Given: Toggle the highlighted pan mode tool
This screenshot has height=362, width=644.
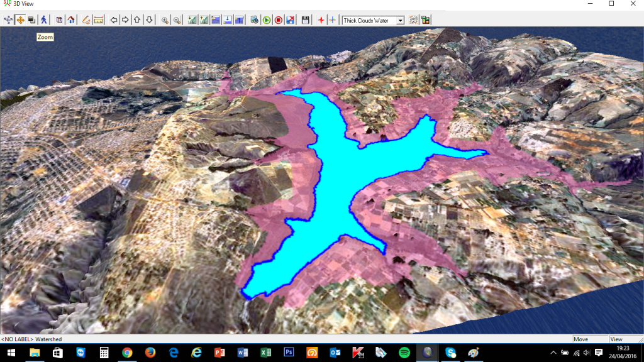Looking at the screenshot, I should pos(20,20).
